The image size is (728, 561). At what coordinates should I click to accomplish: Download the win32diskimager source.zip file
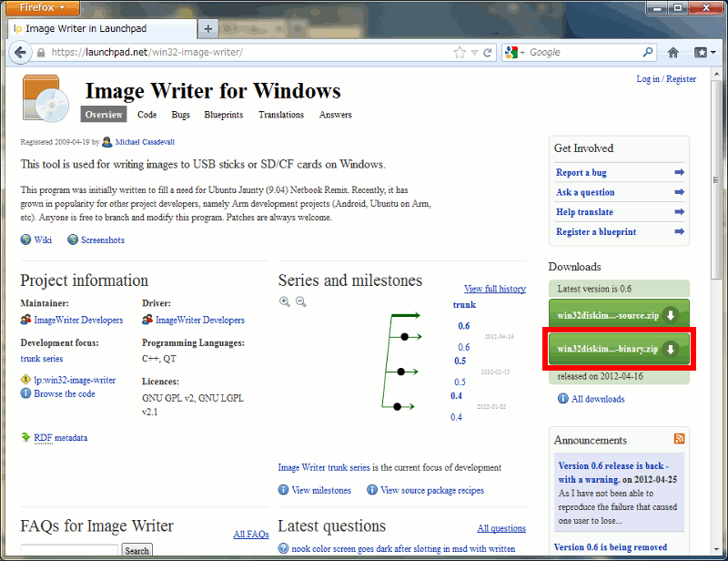coord(617,315)
